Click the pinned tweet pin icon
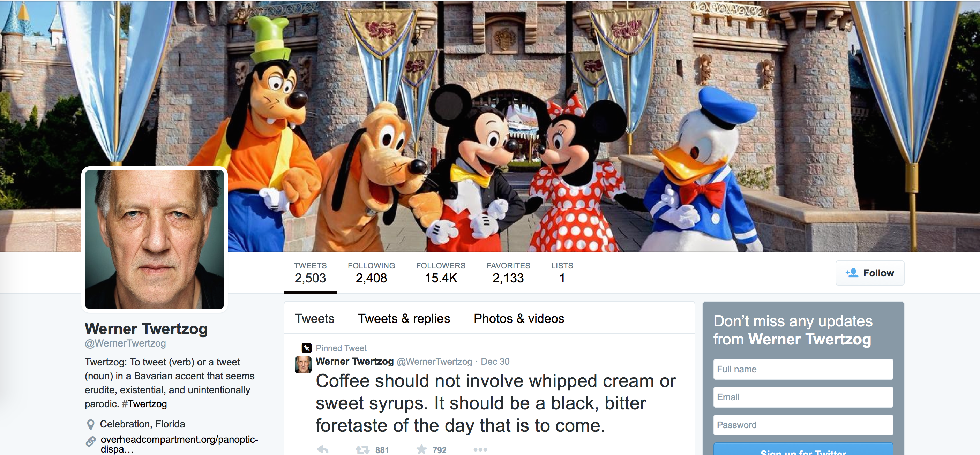This screenshot has height=455, width=980. (x=307, y=348)
